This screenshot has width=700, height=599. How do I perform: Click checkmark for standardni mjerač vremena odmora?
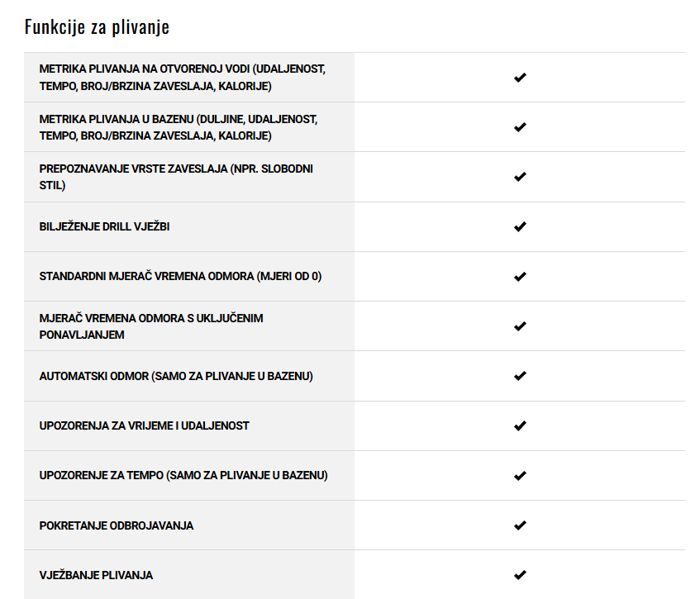[x=520, y=277]
